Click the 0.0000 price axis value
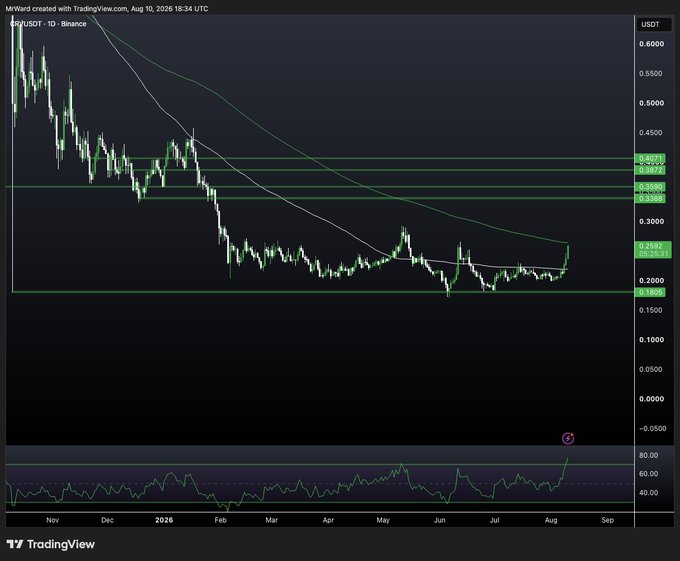The width and height of the screenshot is (680, 561). [651, 399]
